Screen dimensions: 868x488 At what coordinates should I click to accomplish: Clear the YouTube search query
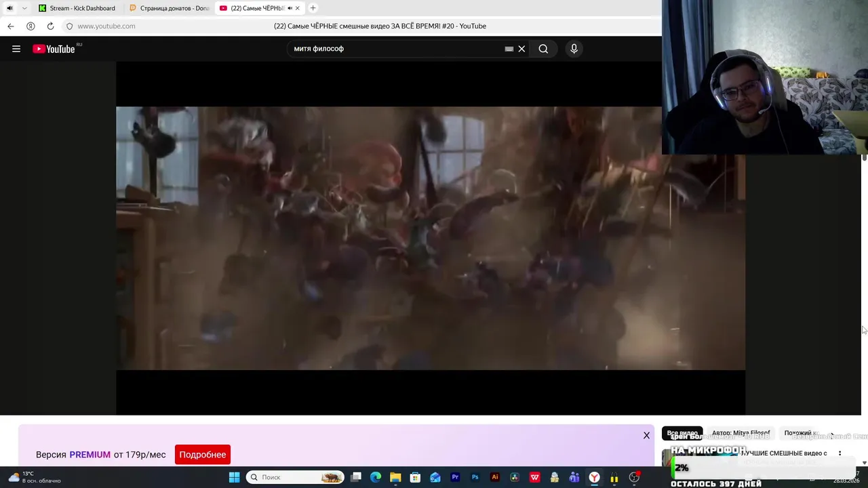pyautogui.click(x=521, y=49)
